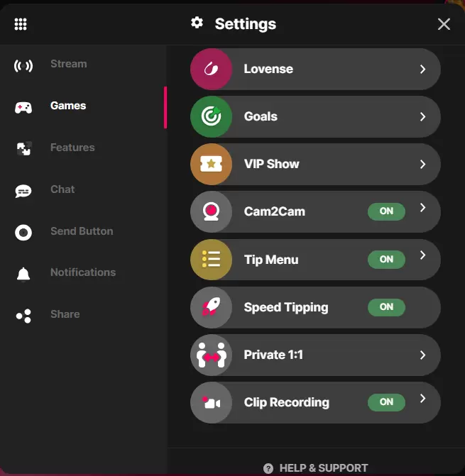
Task: Toggle Clip Recording ON switch
Action: coord(386,402)
